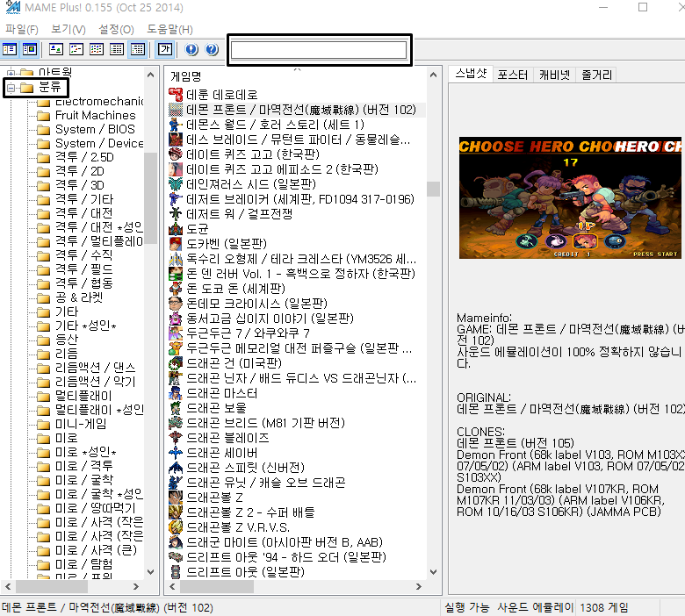Viewport: 685px width, 616px height.
Task: Switch to the 포스터 tab
Action: pos(513,75)
